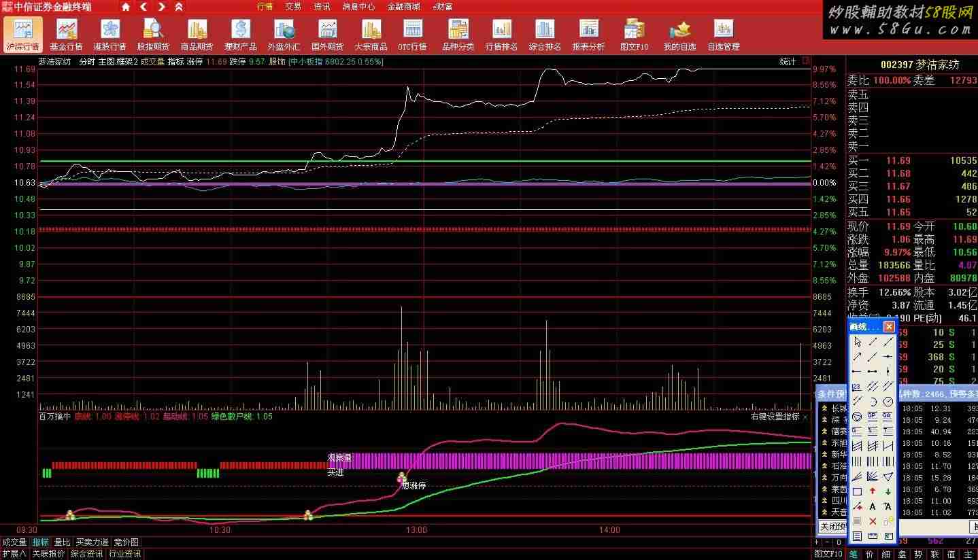Click the double up-chevron icon in title bar
This screenshot has height=560, width=978.
click(x=179, y=7)
